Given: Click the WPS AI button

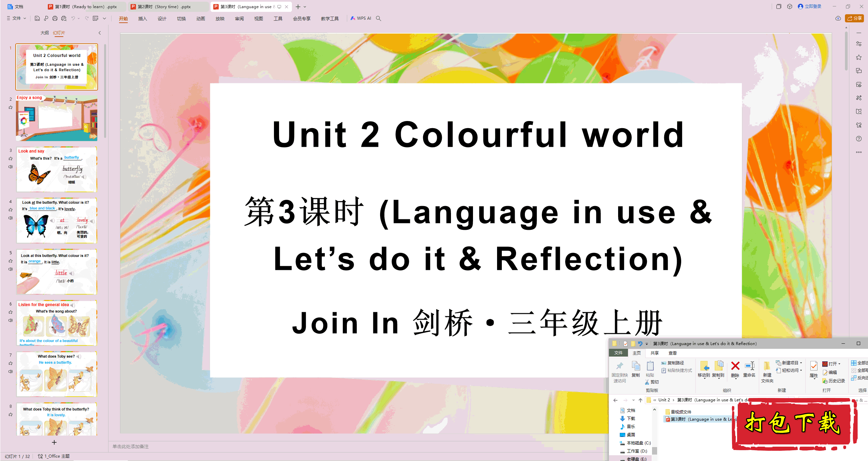Looking at the screenshot, I should click(x=361, y=18).
